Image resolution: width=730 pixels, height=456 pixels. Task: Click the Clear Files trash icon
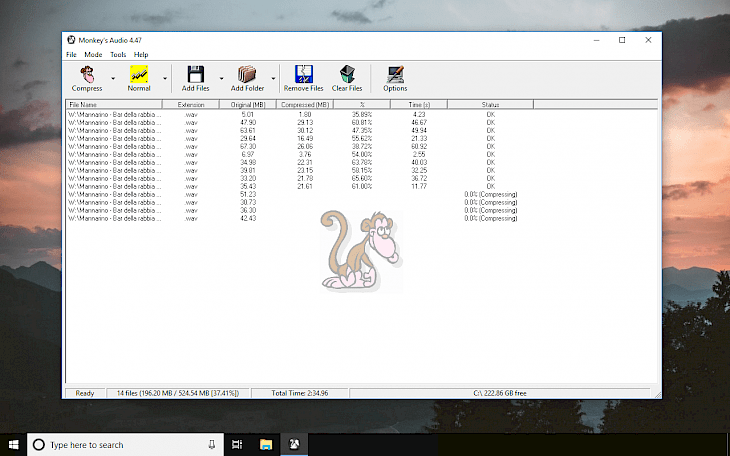click(x=347, y=75)
